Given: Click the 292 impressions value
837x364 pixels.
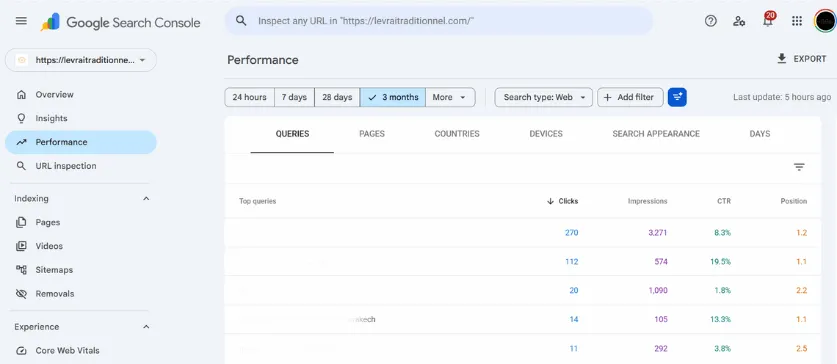Looking at the screenshot, I should 661,349.
